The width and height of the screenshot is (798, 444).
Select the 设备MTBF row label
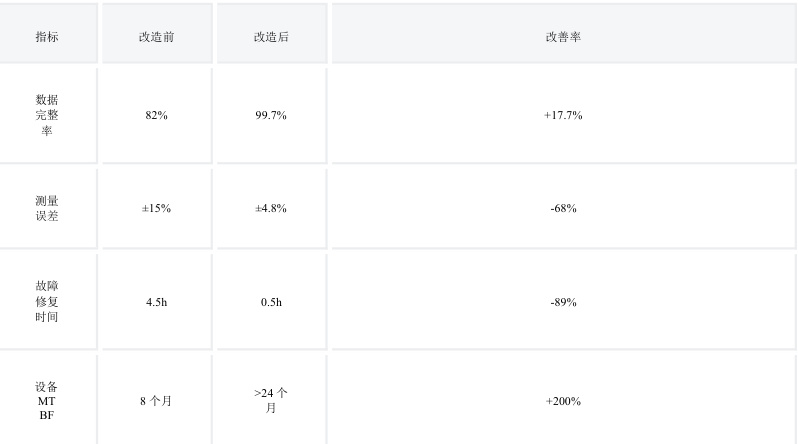point(47,400)
